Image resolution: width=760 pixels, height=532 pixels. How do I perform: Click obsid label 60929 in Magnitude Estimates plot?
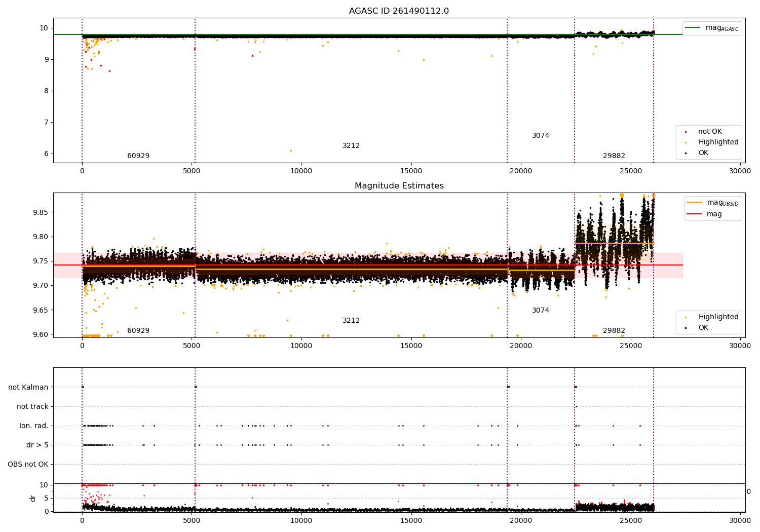click(x=138, y=331)
